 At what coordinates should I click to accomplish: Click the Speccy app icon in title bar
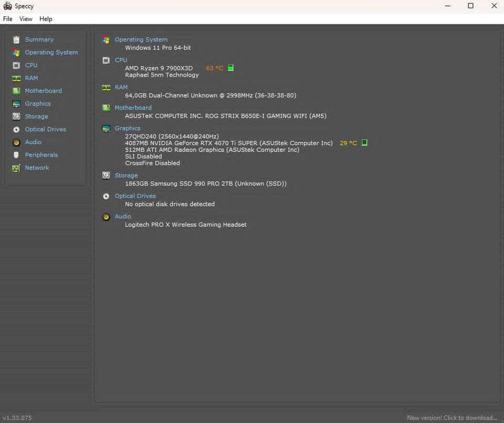click(8, 6)
